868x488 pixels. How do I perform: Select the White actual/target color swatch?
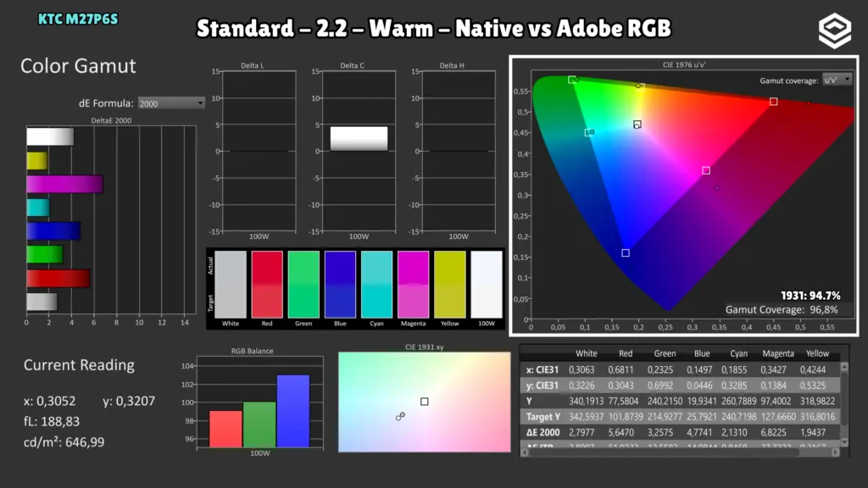(231, 285)
